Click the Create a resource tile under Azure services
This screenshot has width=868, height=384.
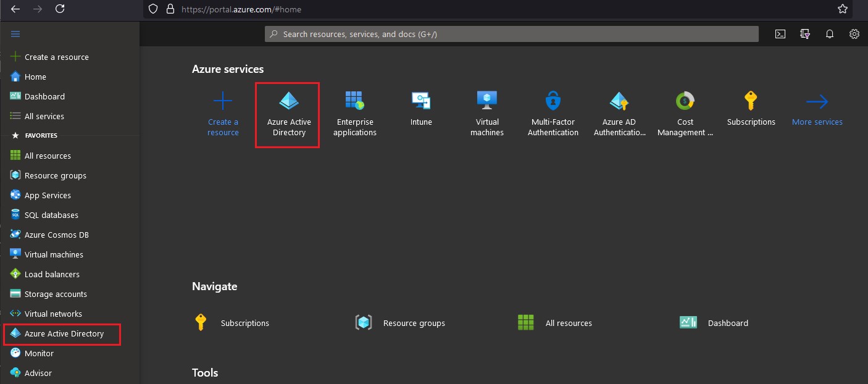point(223,115)
